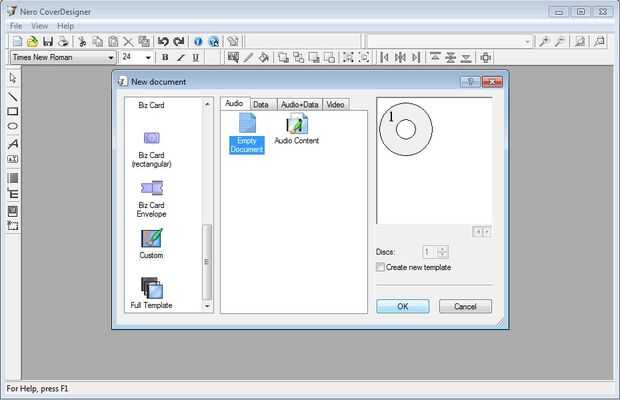Enable Create new template checkbox

click(x=380, y=267)
